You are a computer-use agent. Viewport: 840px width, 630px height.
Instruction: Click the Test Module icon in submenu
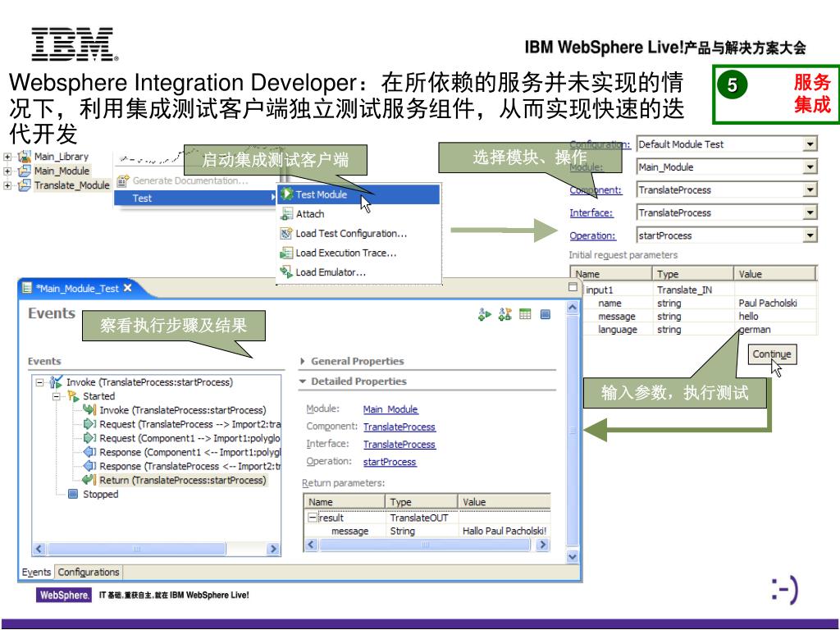286,194
